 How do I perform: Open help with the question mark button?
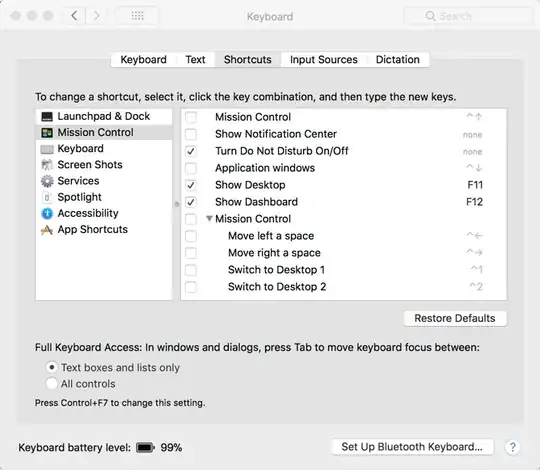(512, 447)
